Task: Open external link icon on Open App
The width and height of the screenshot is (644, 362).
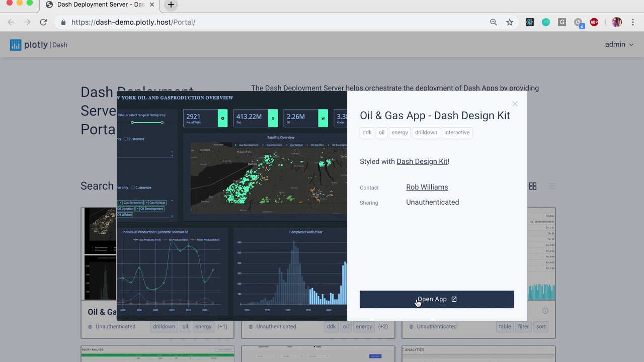Action: [454, 299]
